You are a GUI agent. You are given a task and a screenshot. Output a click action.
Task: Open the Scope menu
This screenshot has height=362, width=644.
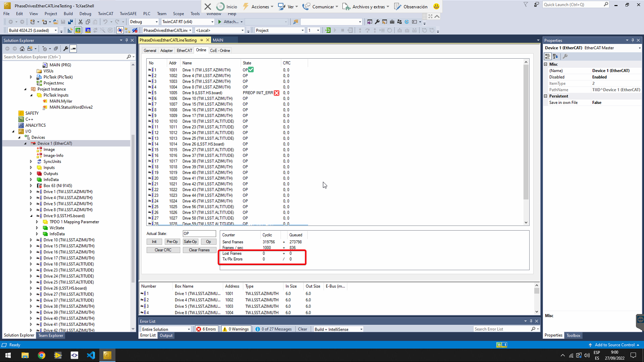click(x=178, y=14)
